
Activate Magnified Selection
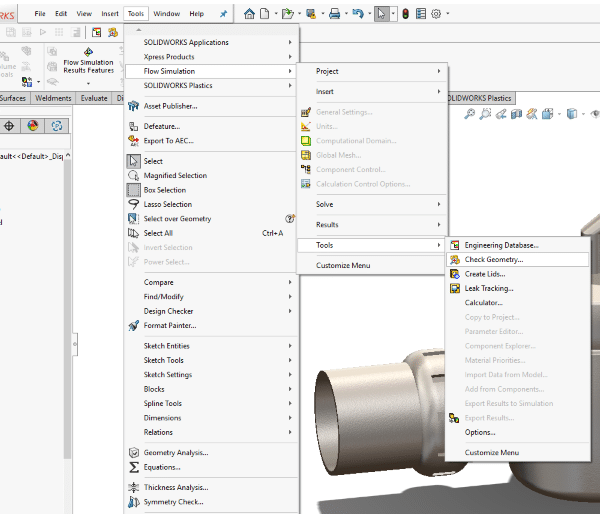click(173, 175)
